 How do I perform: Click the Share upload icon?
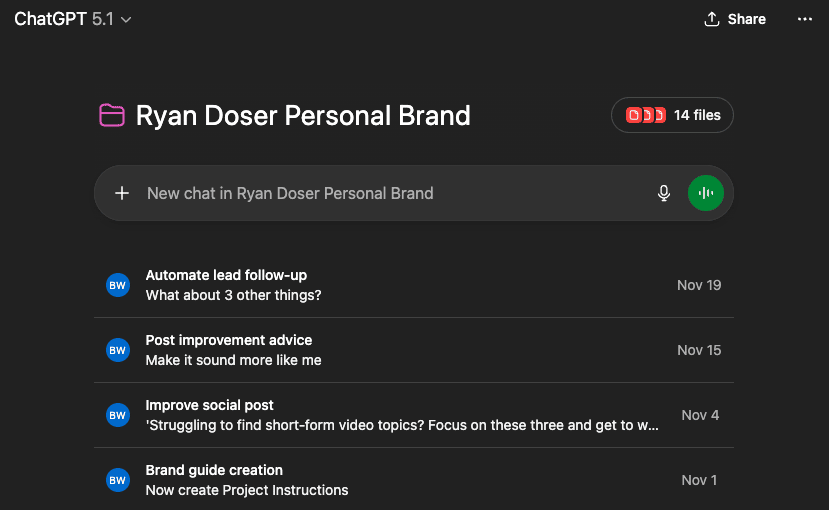[x=712, y=19]
